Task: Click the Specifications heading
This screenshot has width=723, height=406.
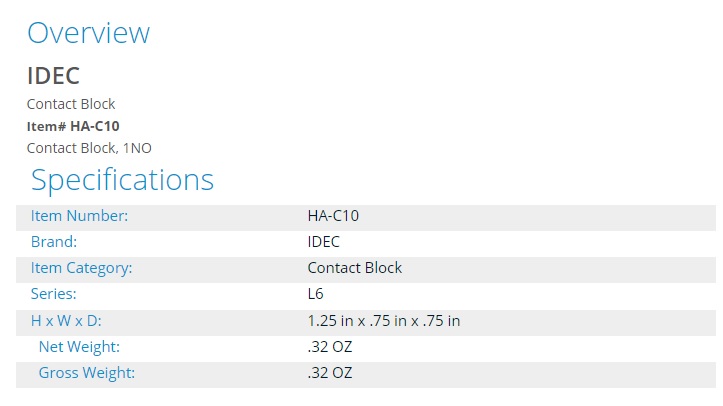Action: [122, 180]
